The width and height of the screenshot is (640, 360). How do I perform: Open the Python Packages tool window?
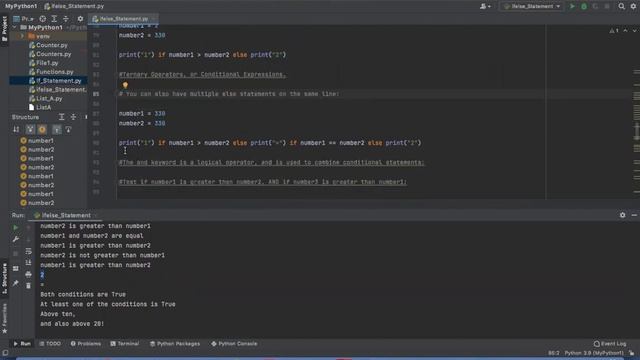[175, 344]
